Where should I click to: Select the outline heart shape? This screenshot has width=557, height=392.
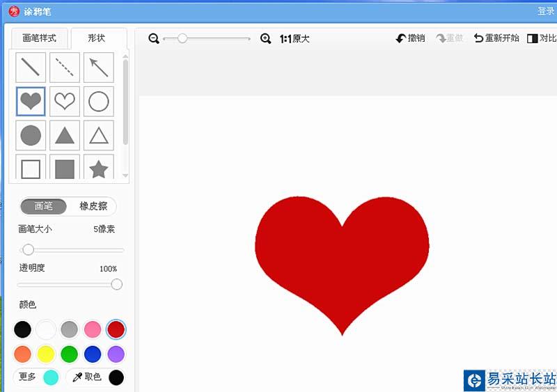coord(65,101)
